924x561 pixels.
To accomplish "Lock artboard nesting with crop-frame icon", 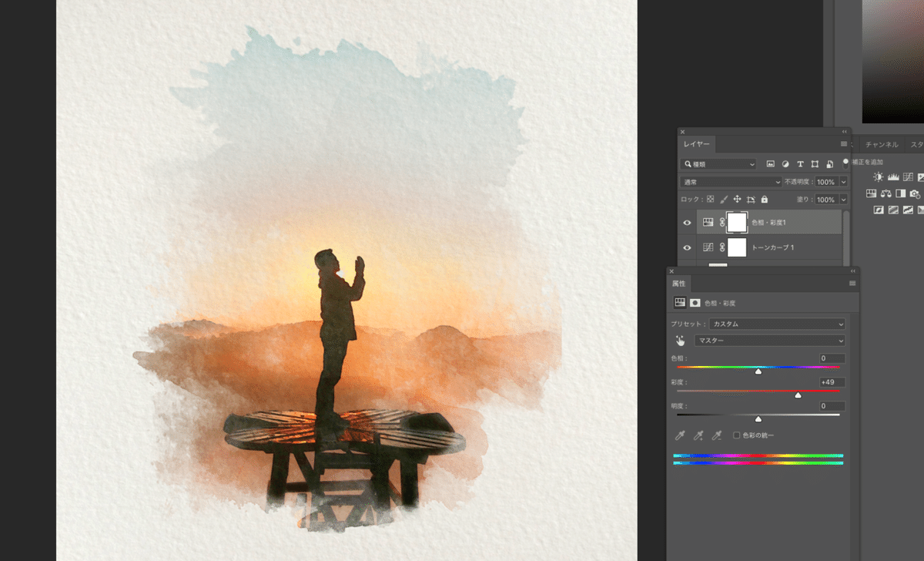I will [x=751, y=199].
